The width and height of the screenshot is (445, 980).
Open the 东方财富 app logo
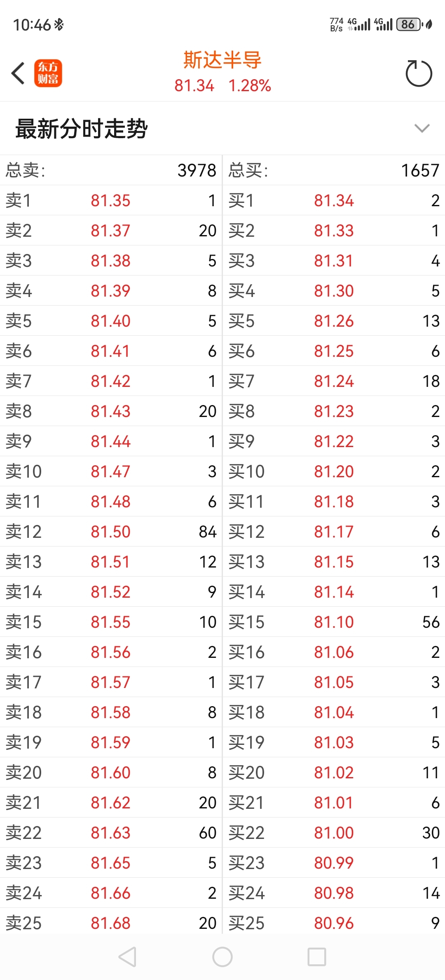pos(48,73)
